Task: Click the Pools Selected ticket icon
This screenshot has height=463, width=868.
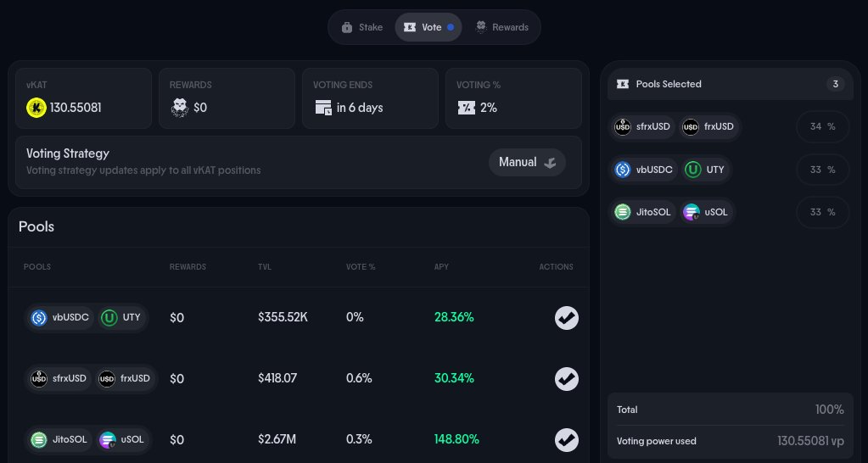Action: [x=623, y=84]
